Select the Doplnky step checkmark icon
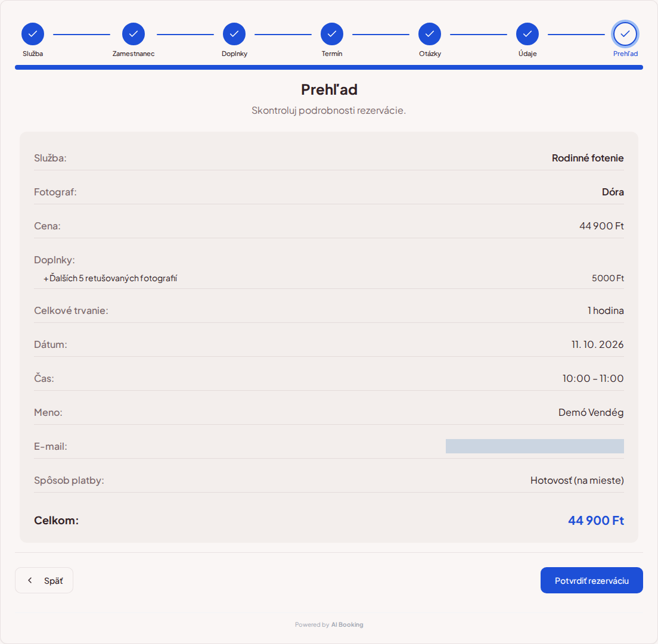Viewport: 658px width, 644px height. [234, 34]
